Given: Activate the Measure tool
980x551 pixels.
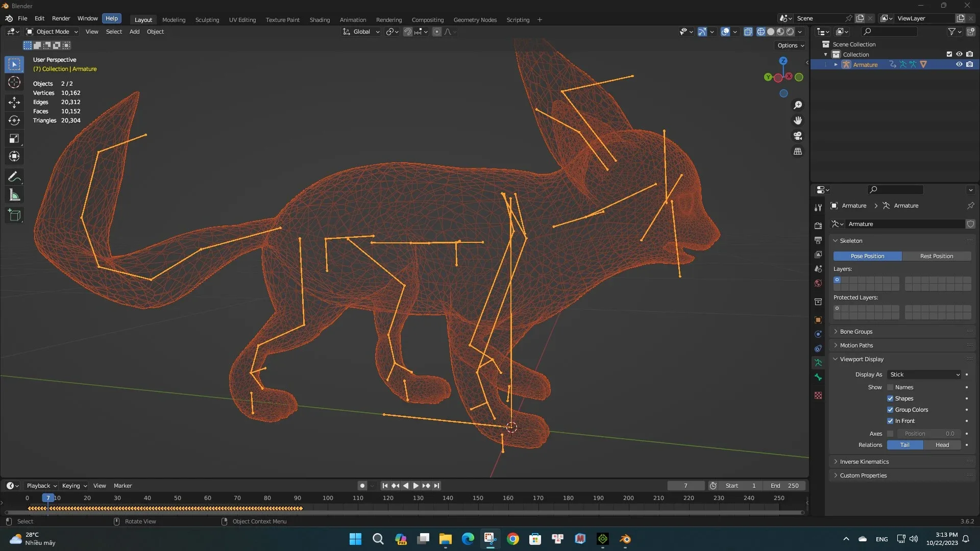Looking at the screenshot, I should (x=14, y=194).
